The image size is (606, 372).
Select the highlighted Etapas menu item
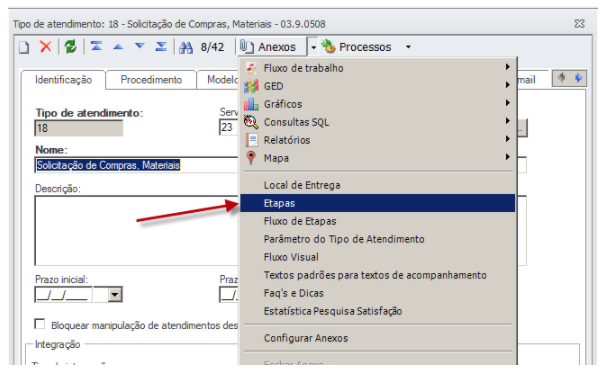[378, 203]
